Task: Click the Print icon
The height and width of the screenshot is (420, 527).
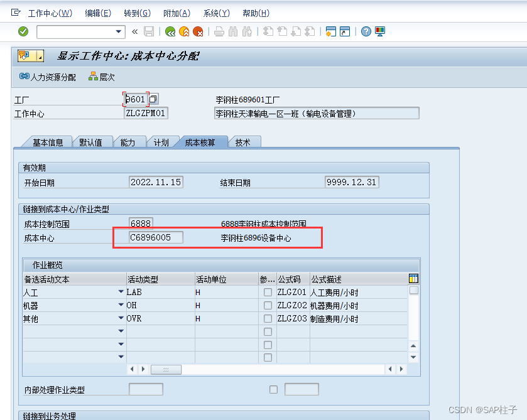Action: 219,31
